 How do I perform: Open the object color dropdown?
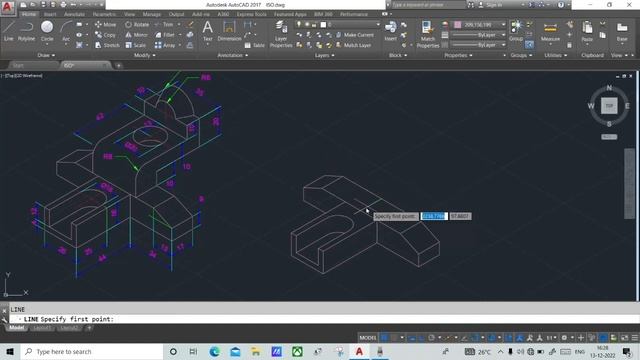(x=480, y=24)
